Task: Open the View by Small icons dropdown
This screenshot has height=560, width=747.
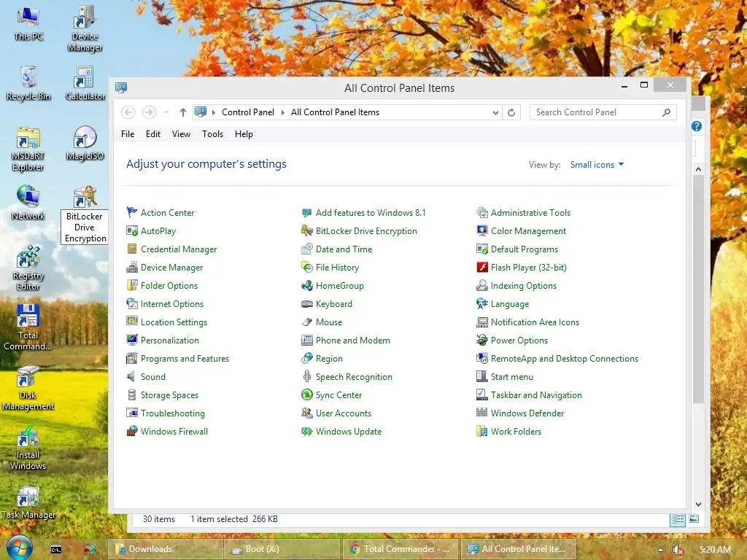Action: (x=597, y=165)
